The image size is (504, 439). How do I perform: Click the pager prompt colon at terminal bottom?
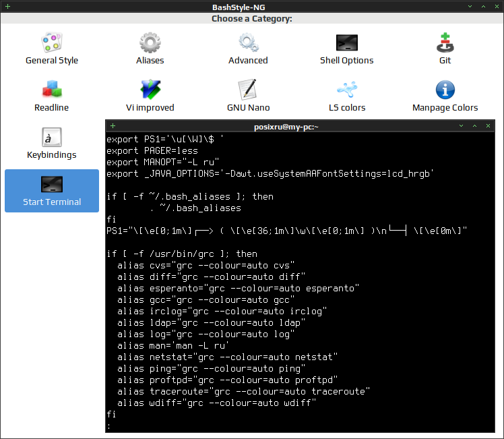tap(109, 426)
